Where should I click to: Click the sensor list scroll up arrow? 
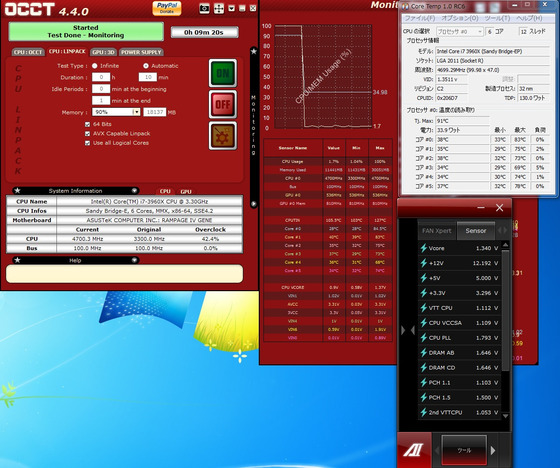tap(505, 245)
